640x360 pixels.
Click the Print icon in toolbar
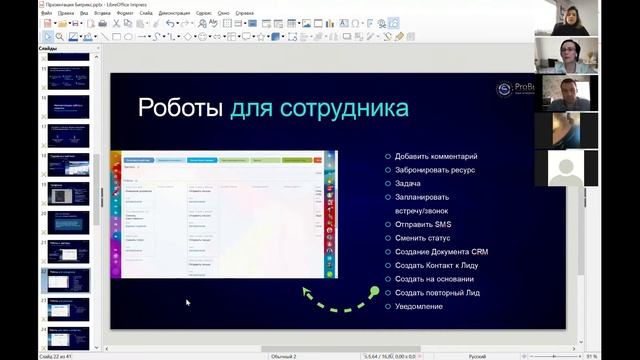click(102, 24)
